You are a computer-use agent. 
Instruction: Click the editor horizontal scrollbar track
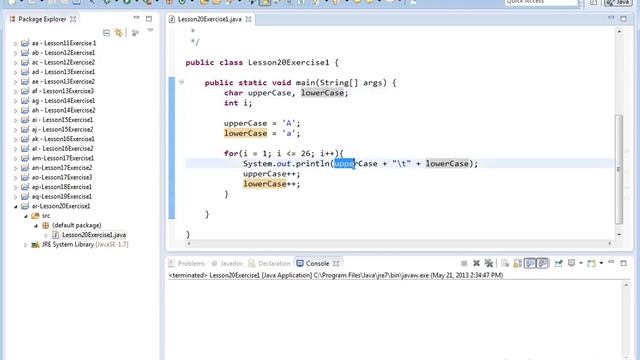coord(399,244)
